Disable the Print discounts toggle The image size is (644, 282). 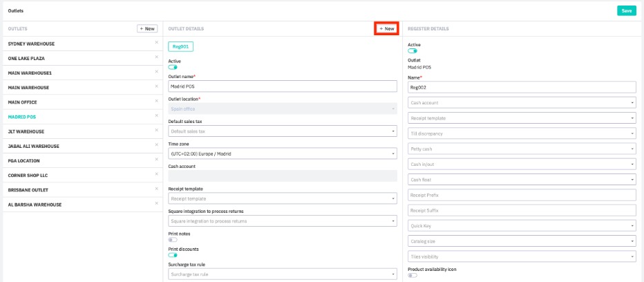[x=173, y=255]
